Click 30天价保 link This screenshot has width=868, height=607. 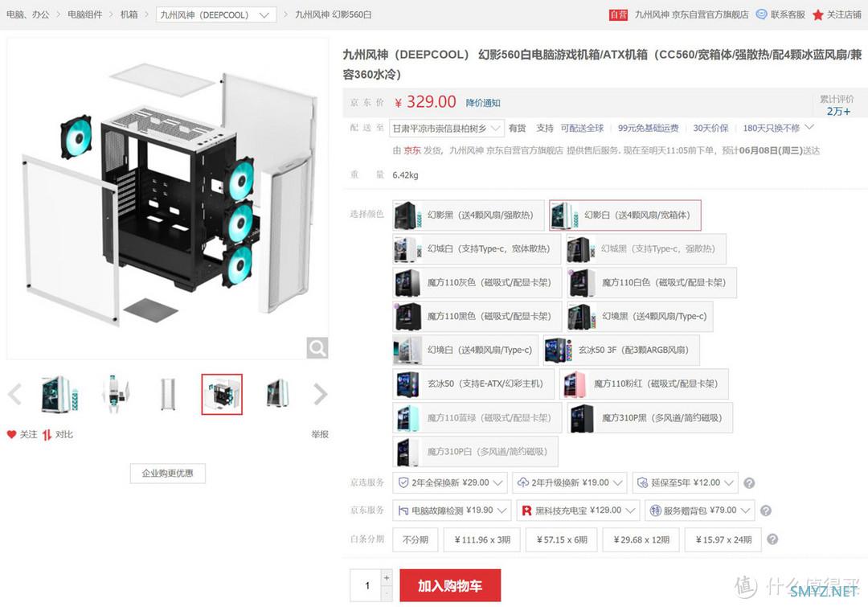pyautogui.click(x=710, y=128)
